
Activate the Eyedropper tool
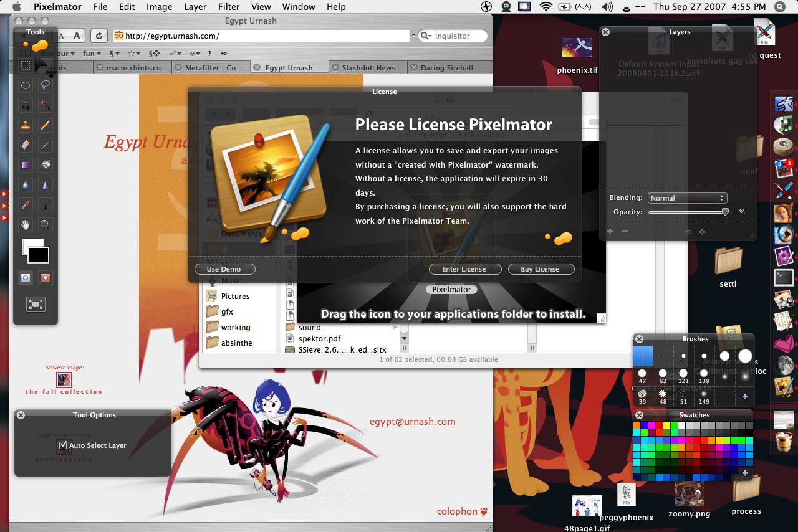point(26,205)
